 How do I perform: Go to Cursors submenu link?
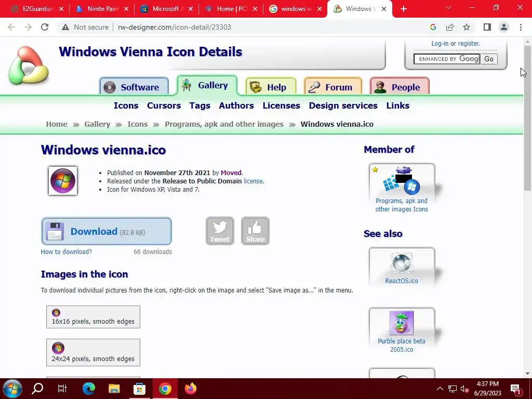click(x=164, y=105)
